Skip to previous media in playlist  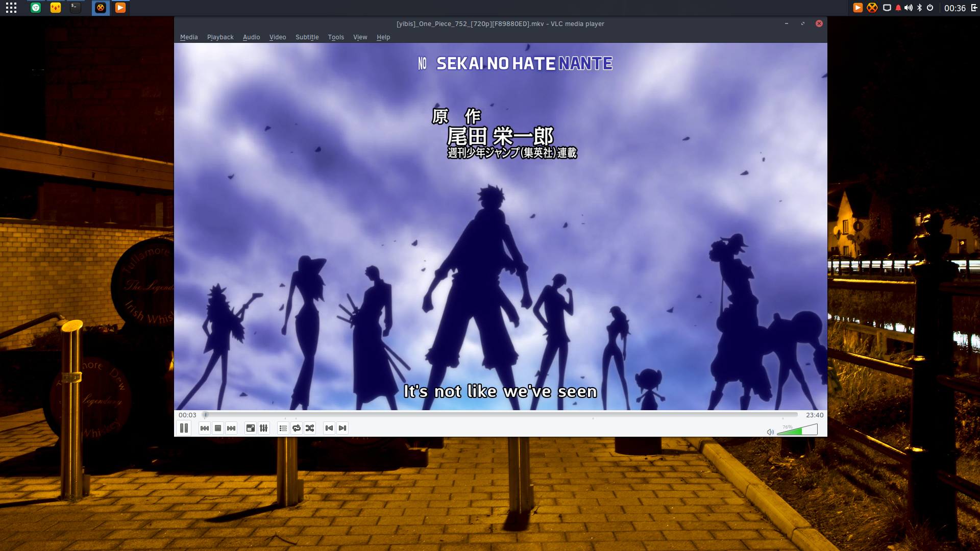point(205,428)
